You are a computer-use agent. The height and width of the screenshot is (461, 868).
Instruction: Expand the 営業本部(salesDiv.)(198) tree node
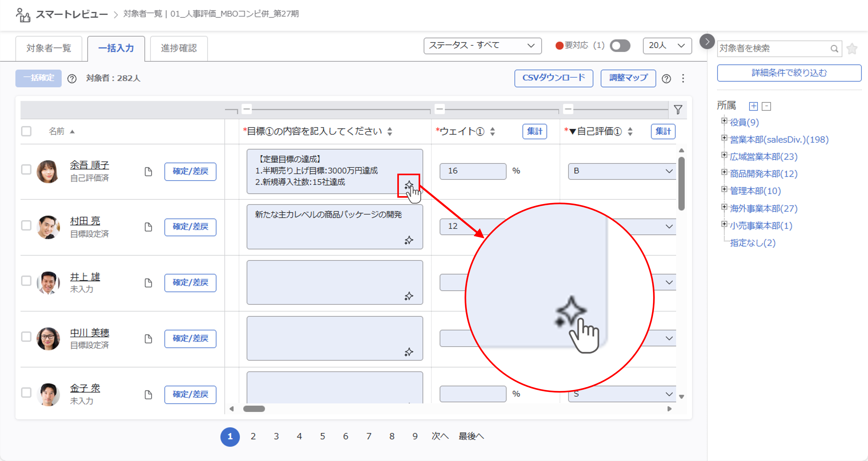(x=724, y=138)
